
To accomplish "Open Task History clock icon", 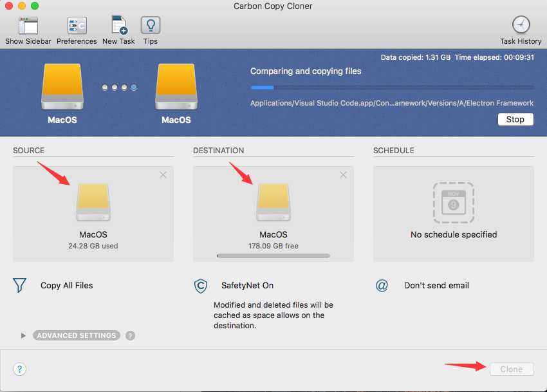I will coord(521,25).
